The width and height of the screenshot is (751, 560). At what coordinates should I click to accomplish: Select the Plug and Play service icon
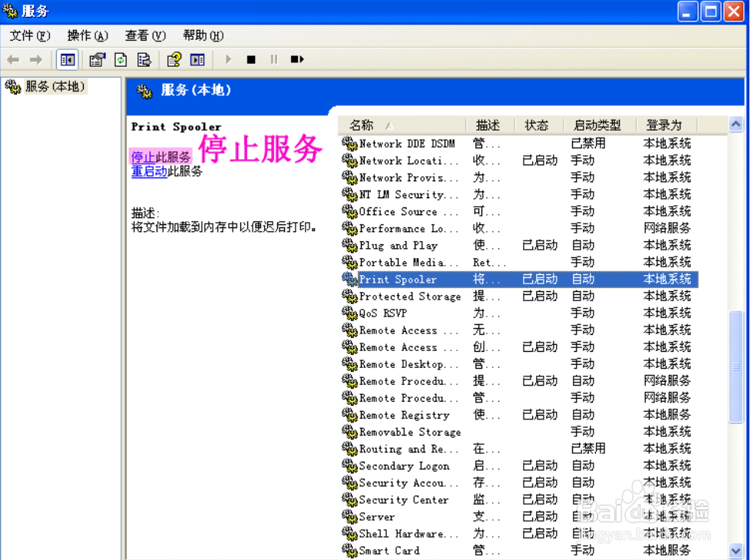tap(349, 245)
